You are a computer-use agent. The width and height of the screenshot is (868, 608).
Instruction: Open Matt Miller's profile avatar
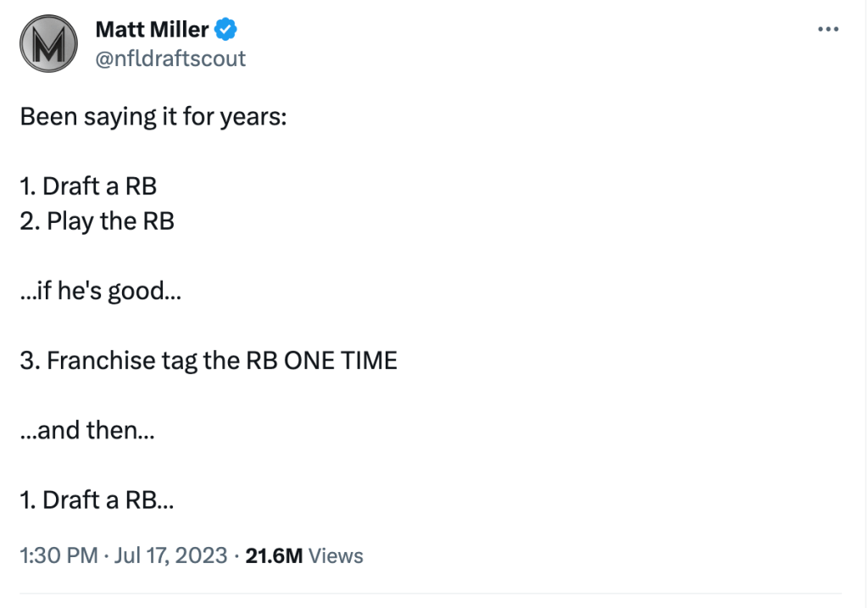coord(48,42)
